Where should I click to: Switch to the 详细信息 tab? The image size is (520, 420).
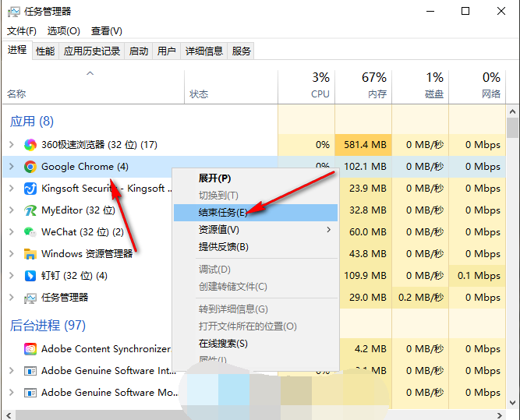204,51
